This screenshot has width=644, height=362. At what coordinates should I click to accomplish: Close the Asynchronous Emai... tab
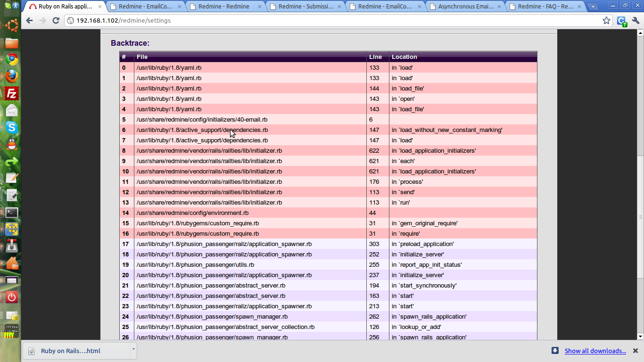(x=498, y=7)
